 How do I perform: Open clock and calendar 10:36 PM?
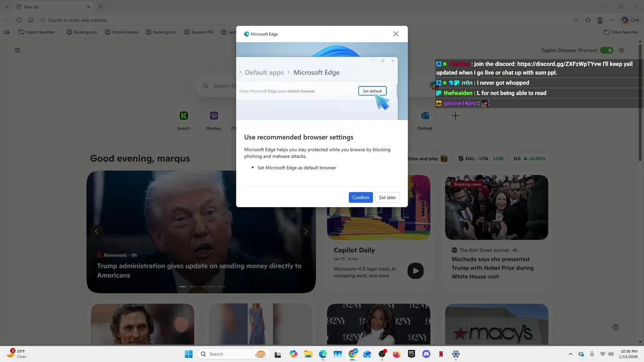(x=629, y=354)
